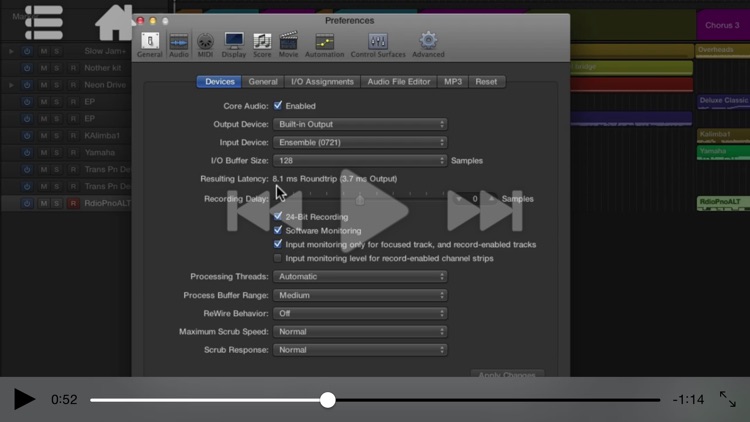The width and height of the screenshot is (750, 422).
Task: Mute the Yamaha track
Action: click(x=44, y=153)
